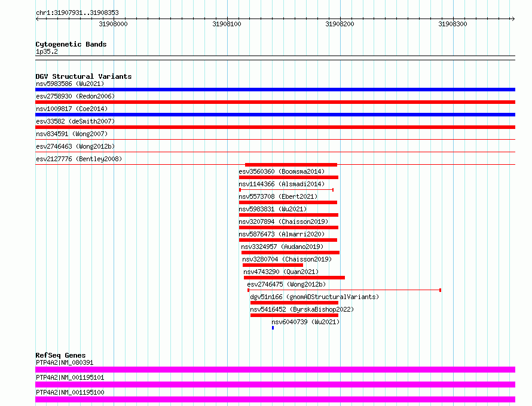The image size is (532, 406).
Task: Click the red bar under nsv4743290
Action: [294, 278]
